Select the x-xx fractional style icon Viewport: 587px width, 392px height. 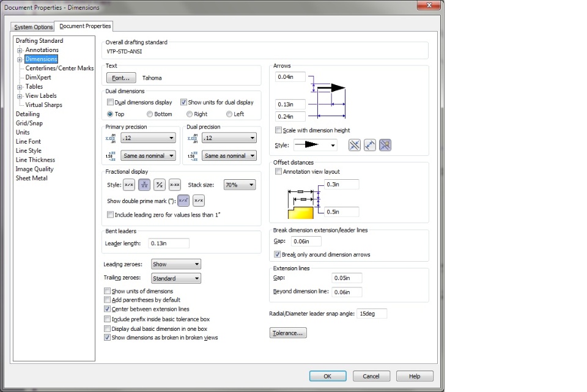174,185
